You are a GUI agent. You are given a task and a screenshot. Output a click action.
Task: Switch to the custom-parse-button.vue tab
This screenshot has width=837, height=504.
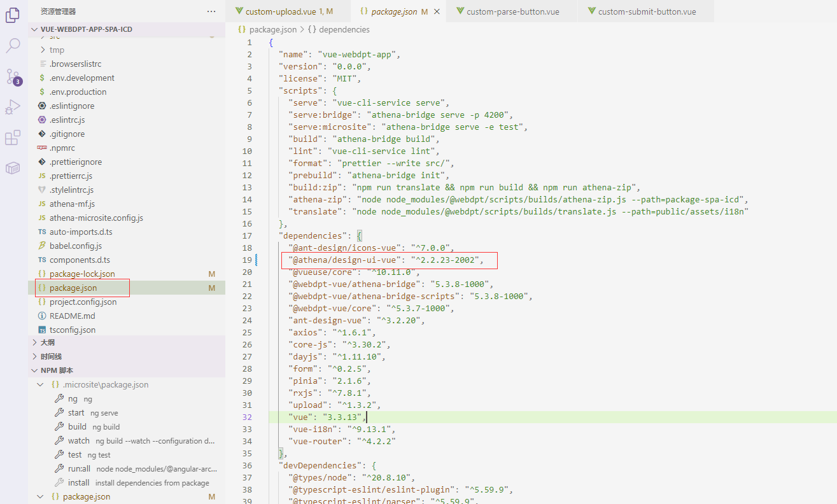(x=513, y=11)
